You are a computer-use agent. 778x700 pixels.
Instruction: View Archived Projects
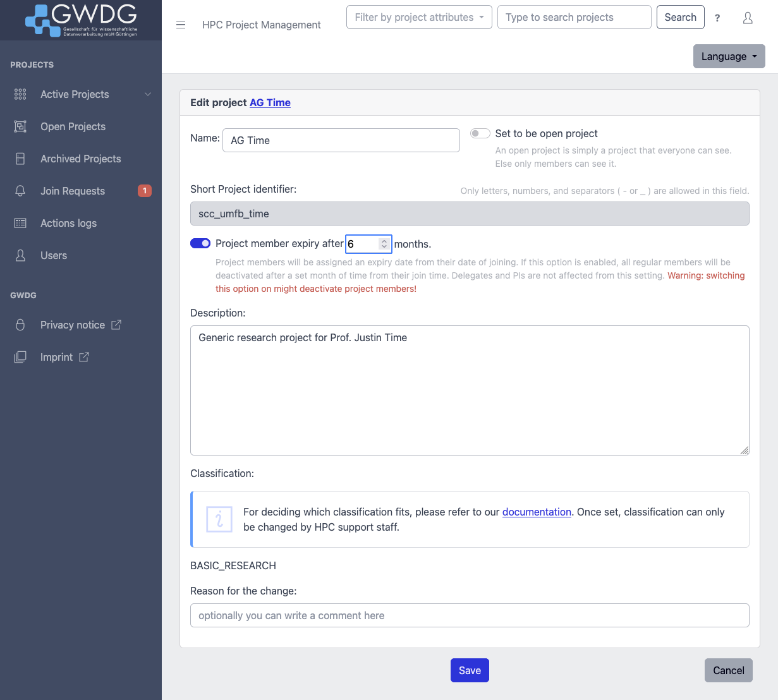click(80, 159)
